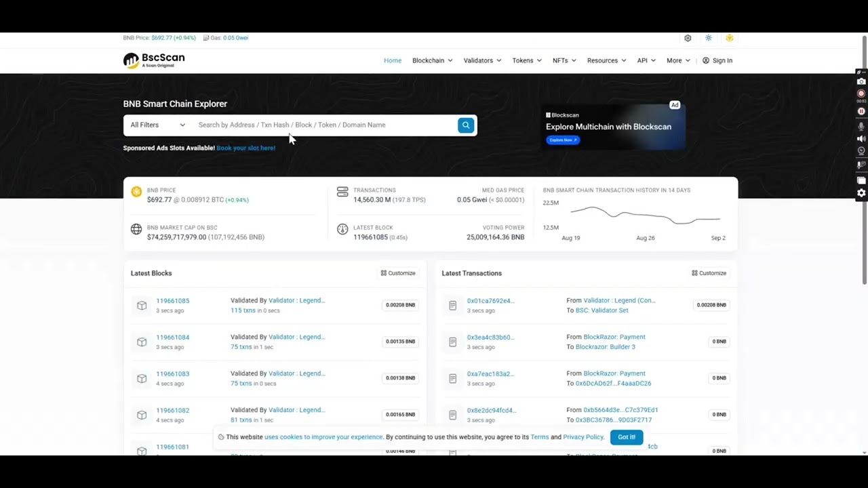Open transaction 0x01ca7692e4 link
This screenshot has width=868, height=488.
(x=490, y=301)
